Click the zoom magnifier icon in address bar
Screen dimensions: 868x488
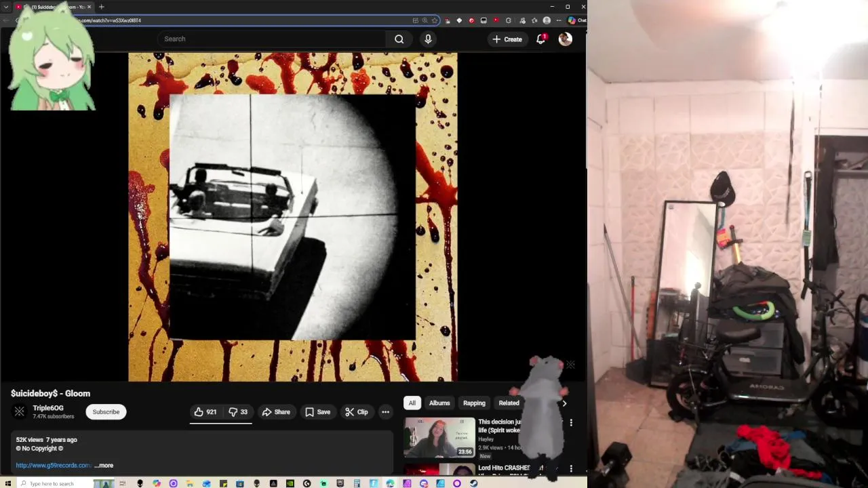[x=425, y=20]
